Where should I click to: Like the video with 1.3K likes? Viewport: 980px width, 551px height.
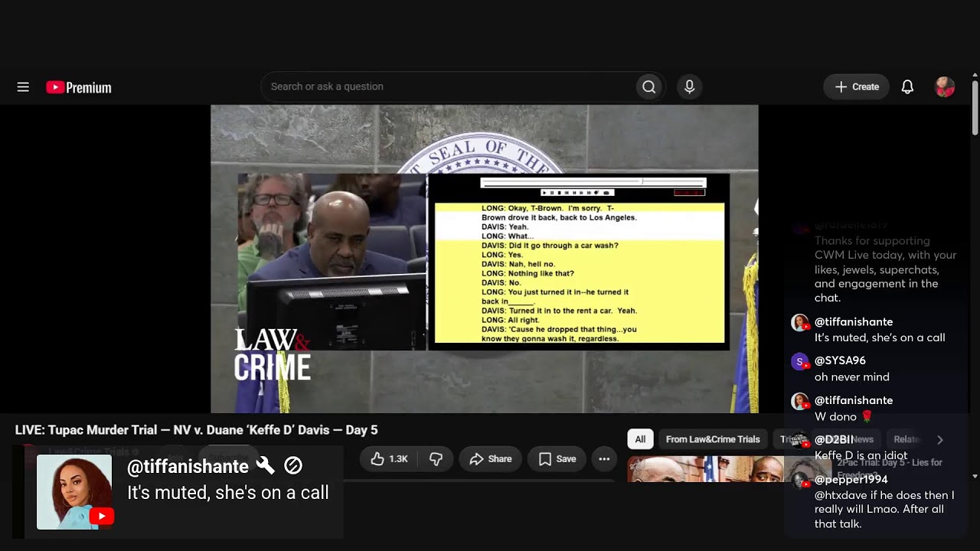390,459
